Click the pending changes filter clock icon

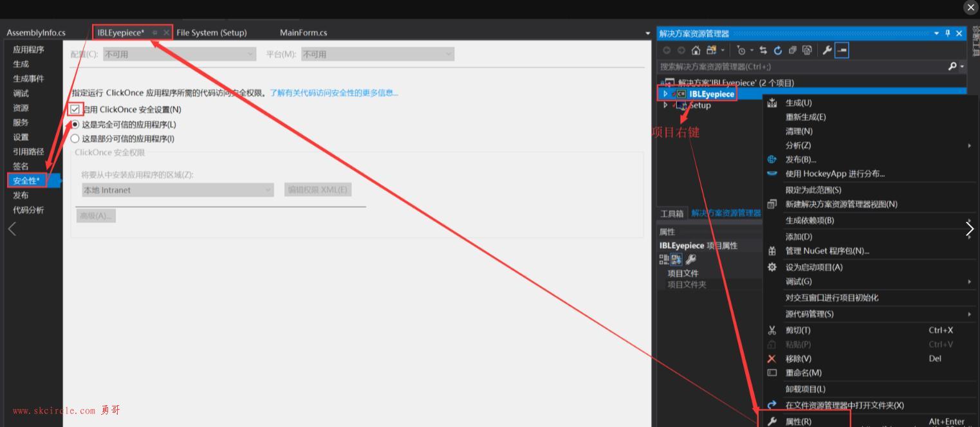pyautogui.click(x=741, y=50)
